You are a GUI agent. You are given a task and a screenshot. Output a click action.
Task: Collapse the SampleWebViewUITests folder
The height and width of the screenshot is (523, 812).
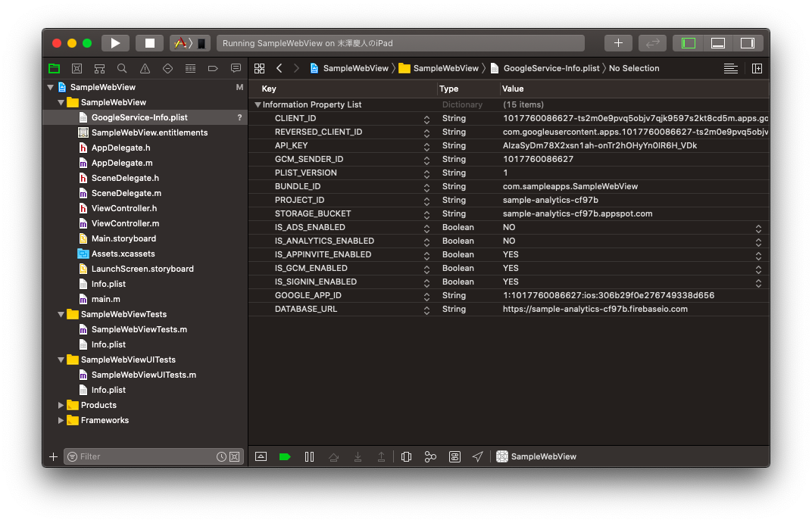[61, 360]
